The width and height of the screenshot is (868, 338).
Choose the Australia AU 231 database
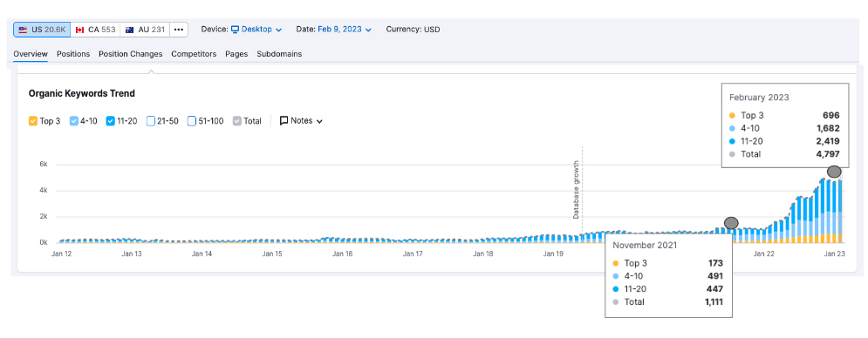click(145, 30)
